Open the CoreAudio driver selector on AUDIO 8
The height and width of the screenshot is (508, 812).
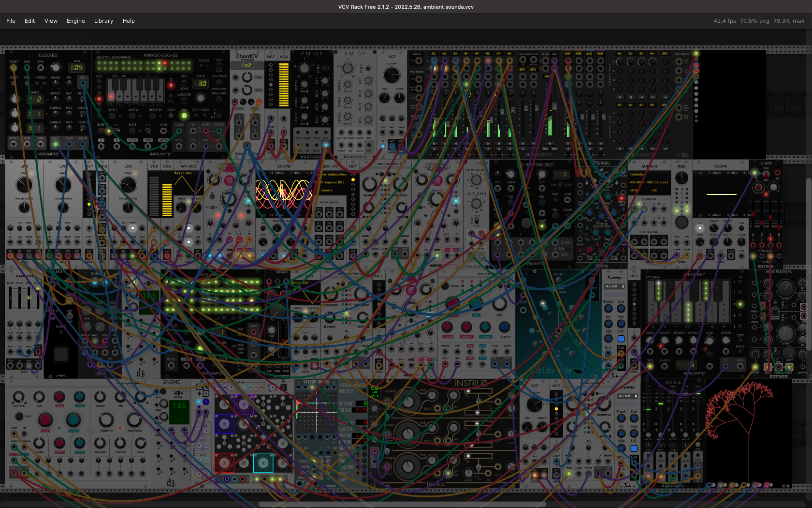coord(649,175)
